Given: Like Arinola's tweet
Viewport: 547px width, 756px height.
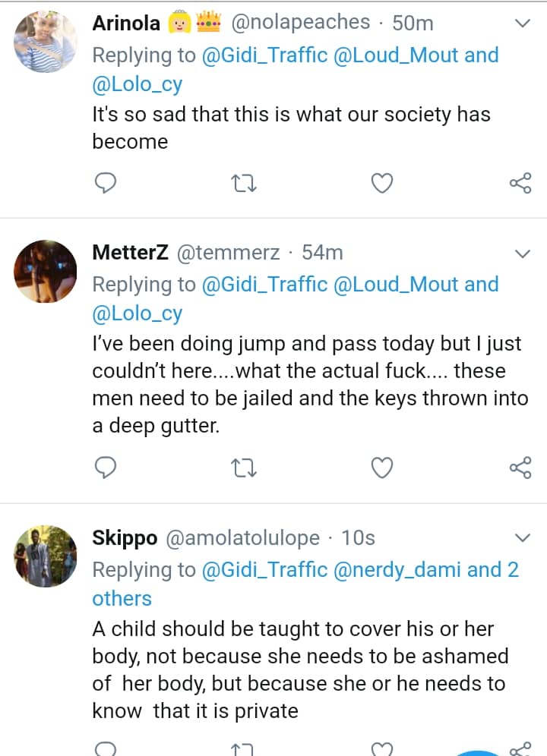Looking at the screenshot, I should (382, 183).
